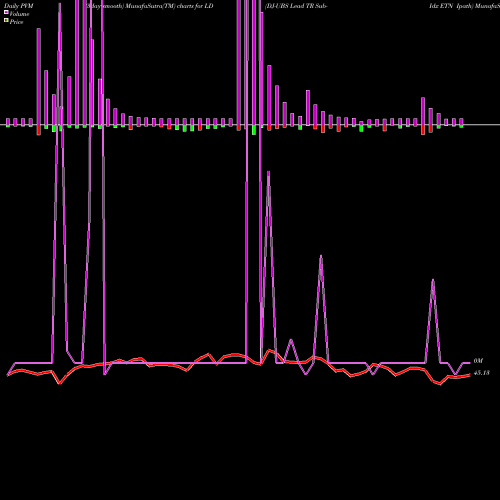Click the Volume legend color swatch
This screenshot has width=500, height=500.
6,12
